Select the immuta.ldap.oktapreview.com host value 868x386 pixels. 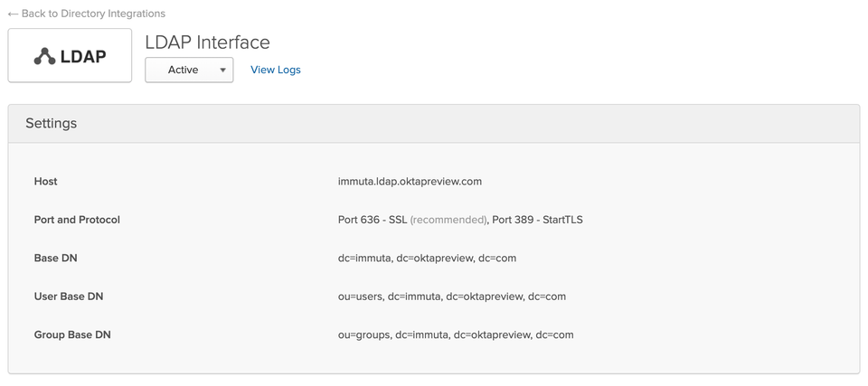tap(410, 181)
